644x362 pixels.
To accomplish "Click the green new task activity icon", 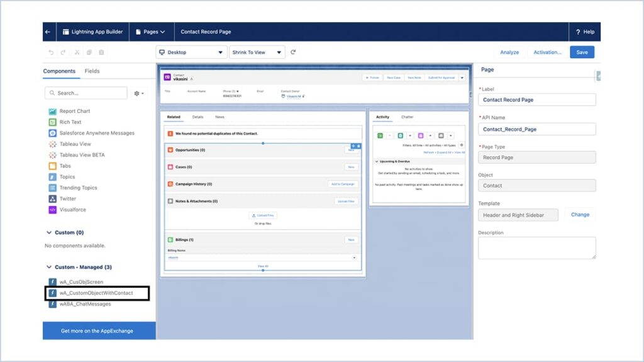I will pos(380,136).
